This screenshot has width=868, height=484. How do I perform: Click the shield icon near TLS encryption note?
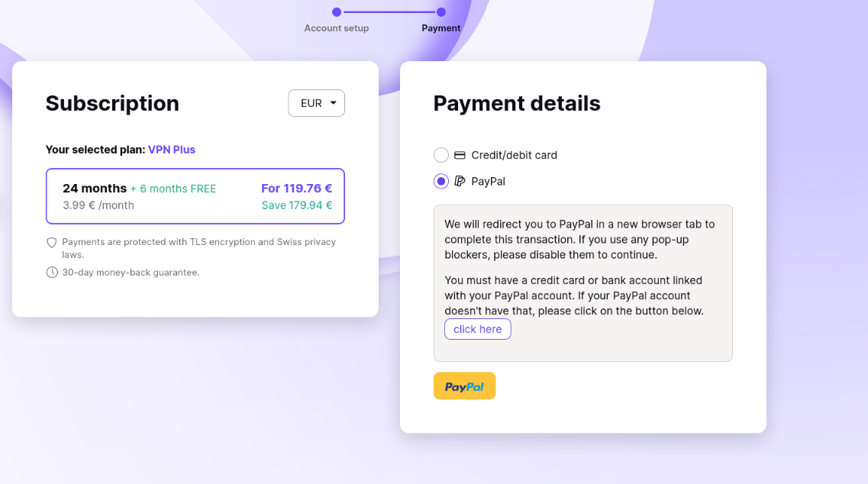(51, 243)
